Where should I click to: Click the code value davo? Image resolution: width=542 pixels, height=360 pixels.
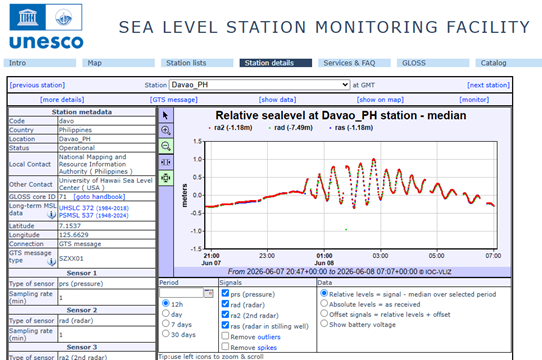(66, 121)
